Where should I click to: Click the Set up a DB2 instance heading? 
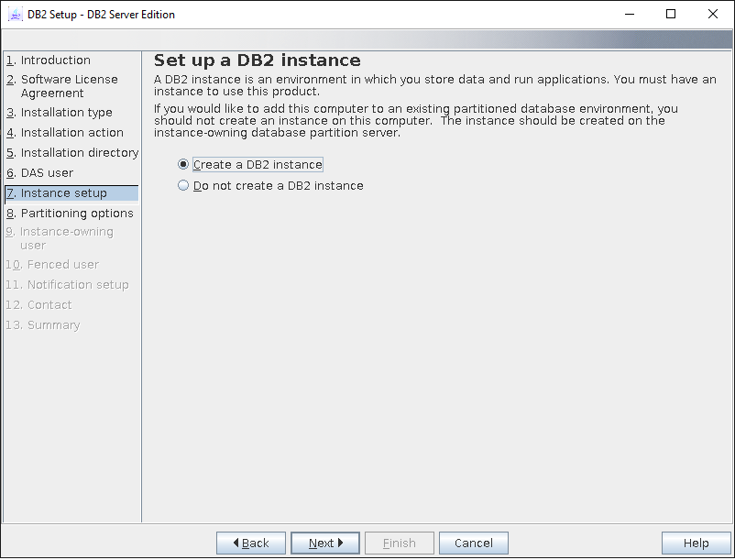click(257, 60)
